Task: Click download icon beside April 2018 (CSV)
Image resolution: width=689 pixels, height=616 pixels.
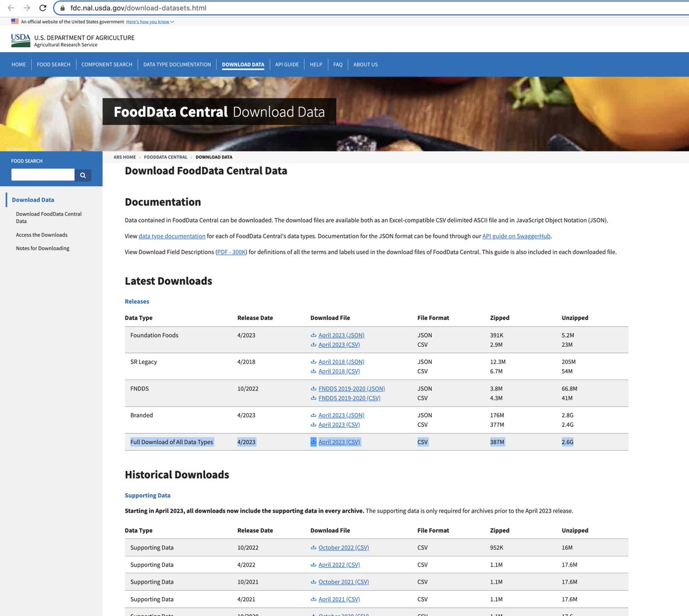Action: pyautogui.click(x=313, y=371)
